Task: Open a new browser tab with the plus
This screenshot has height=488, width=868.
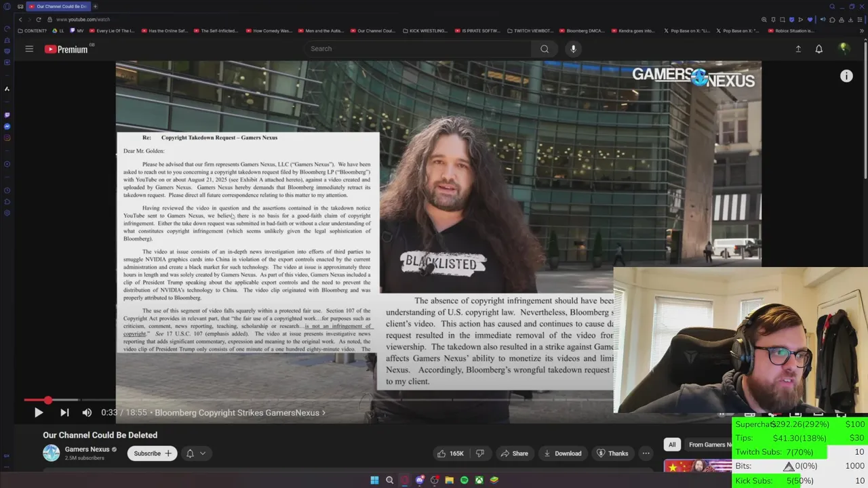Action: click(x=95, y=6)
